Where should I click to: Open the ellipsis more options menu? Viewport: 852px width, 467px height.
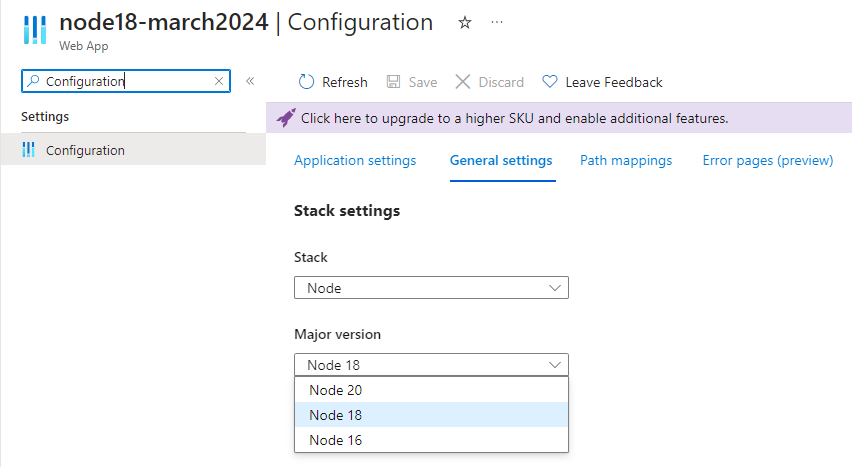[497, 22]
